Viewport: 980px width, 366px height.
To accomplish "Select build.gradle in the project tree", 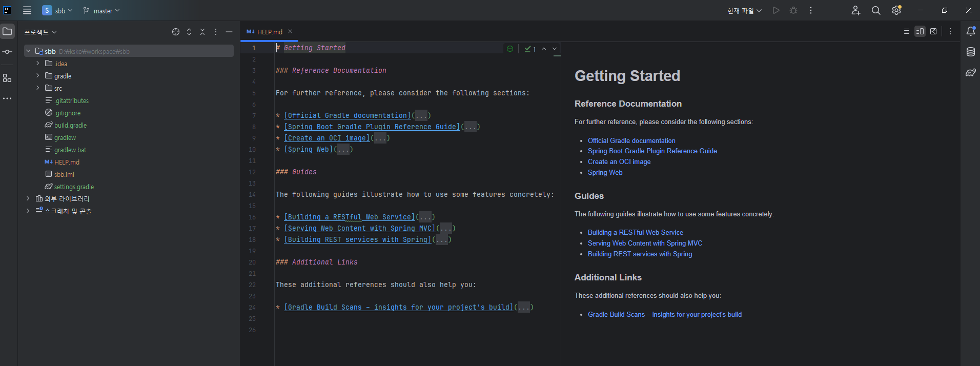I will tap(70, 126).
